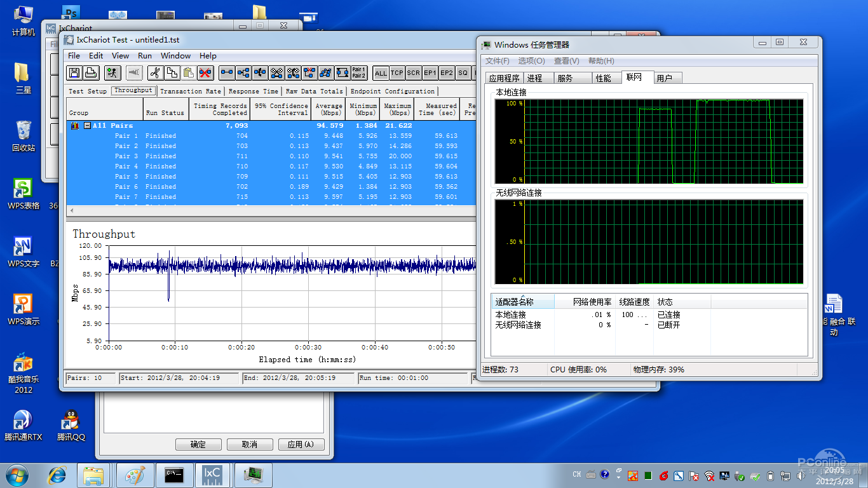This screenshot has height=488, width=868.
Task: Open Task Manager 选项(O) menu
Action: point(532,61)
